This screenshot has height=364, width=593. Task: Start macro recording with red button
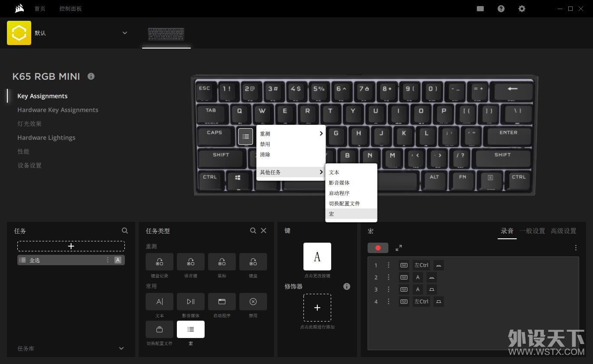coord(378,248)
